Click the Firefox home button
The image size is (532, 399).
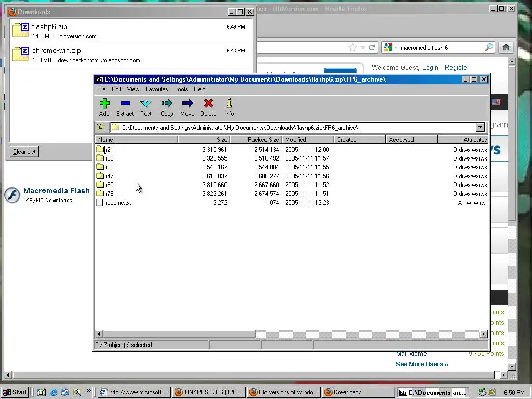point(506,47)
